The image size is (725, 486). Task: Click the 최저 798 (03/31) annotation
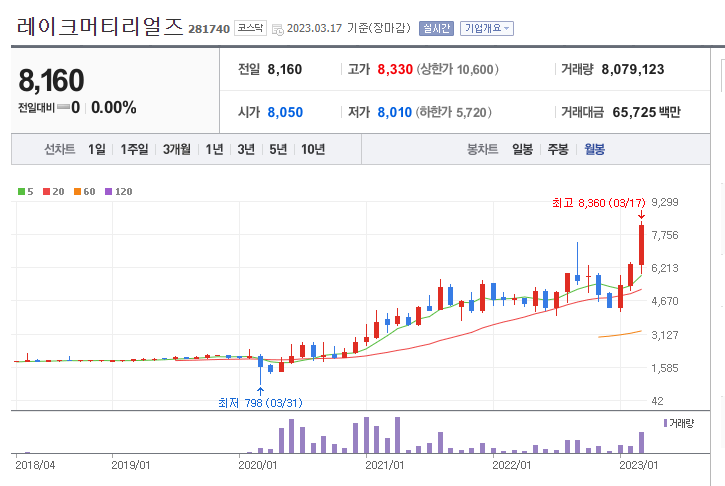(260, 403)
